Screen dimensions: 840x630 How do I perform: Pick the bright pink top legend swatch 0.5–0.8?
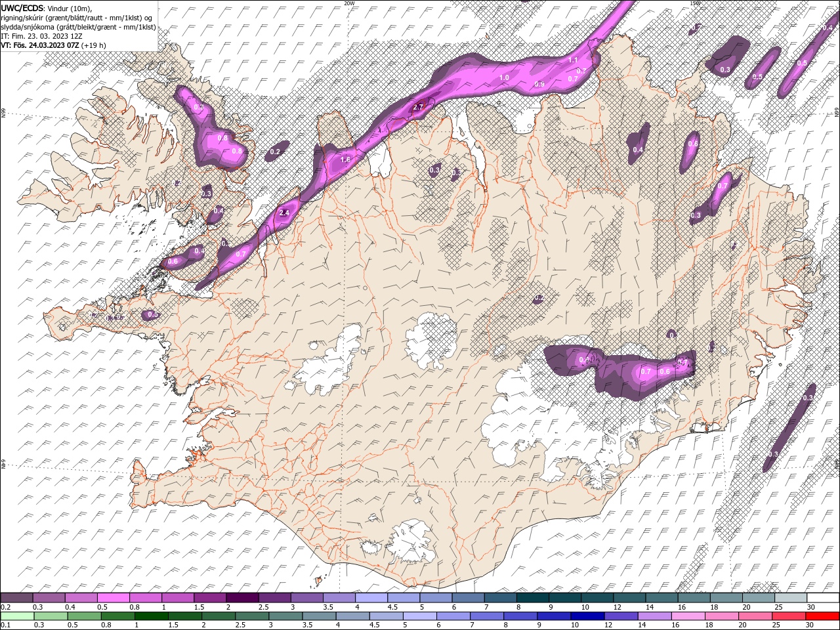coord(113,598)
